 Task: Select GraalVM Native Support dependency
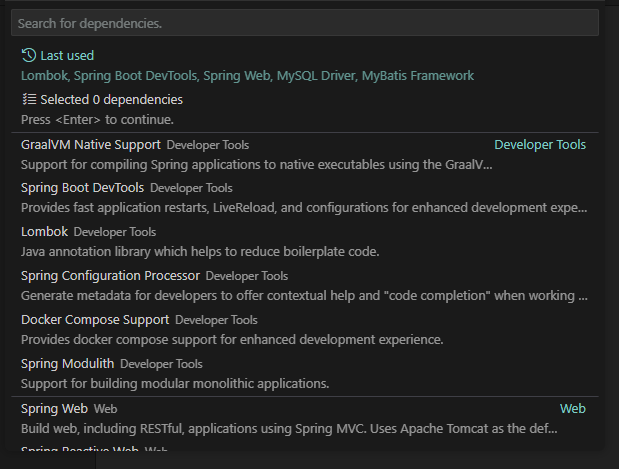[x=305, y=154]
